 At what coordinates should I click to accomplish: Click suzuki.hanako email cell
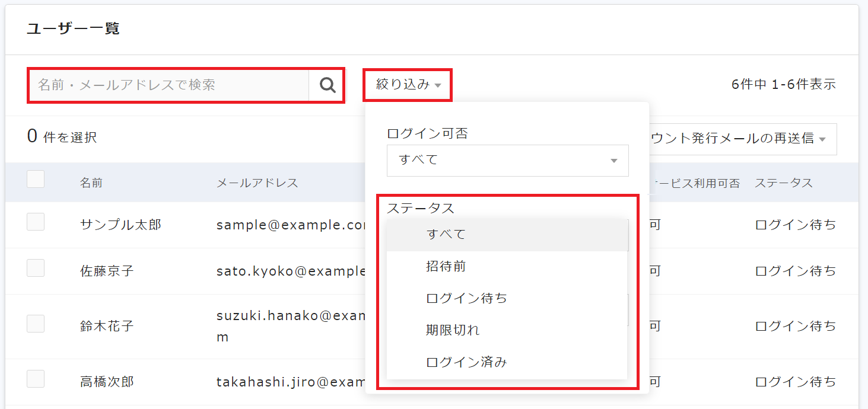pos(291,327)
